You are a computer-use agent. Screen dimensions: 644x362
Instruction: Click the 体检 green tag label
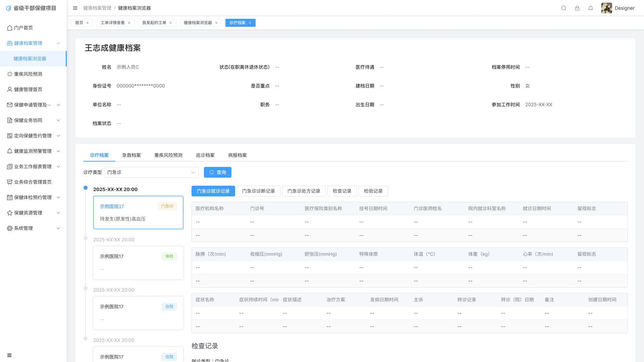(x=169, y=256)
